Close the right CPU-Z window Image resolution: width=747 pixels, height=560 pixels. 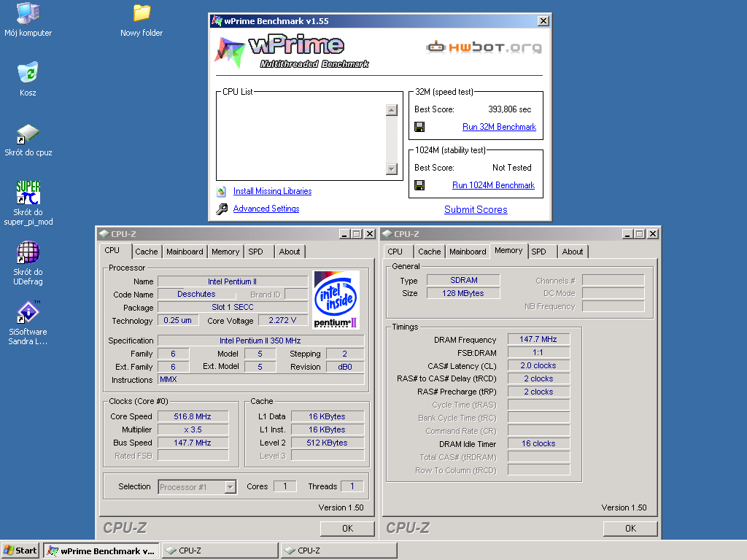tap(653, 234)
